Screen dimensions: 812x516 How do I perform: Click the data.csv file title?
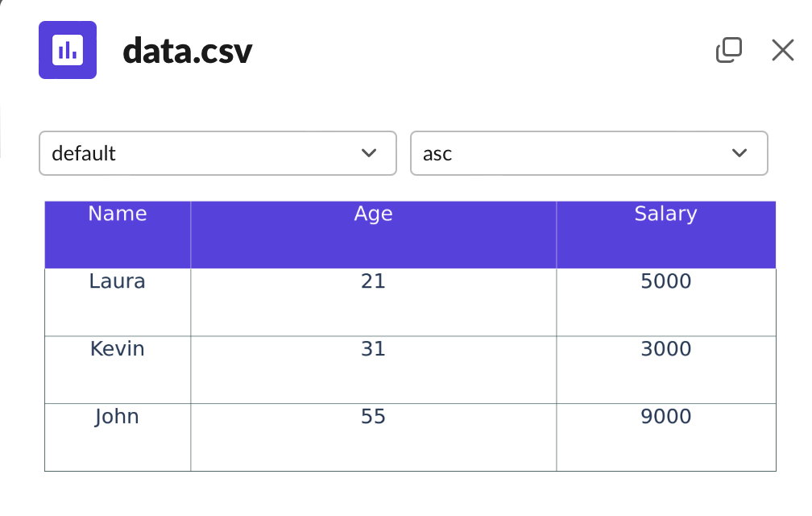187,52
